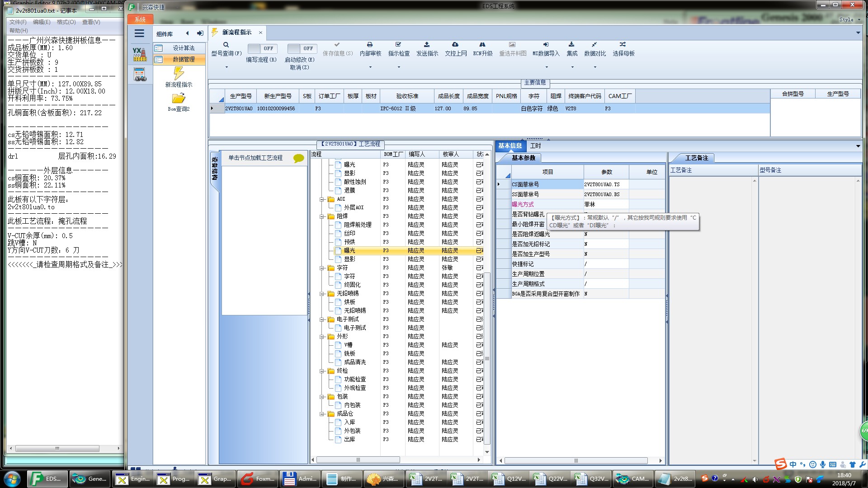Click the 发送指示 upload icon
868x488 pixels.
point(427,45)
